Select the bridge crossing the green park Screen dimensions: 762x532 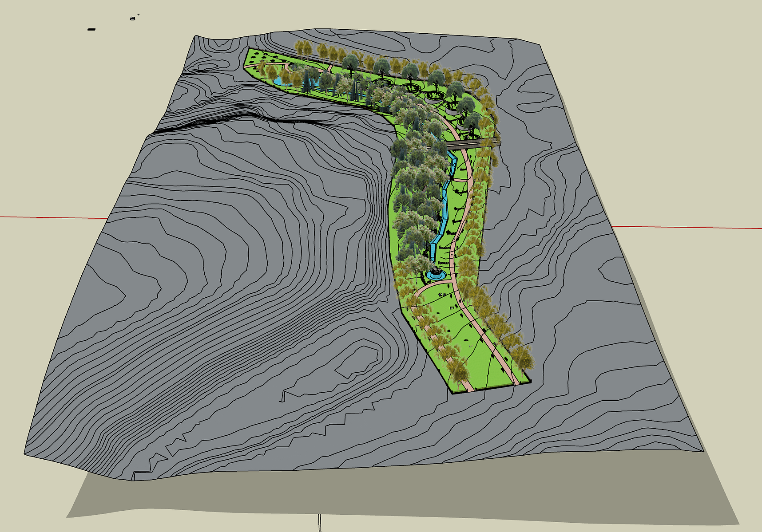(x=472, y=143)
